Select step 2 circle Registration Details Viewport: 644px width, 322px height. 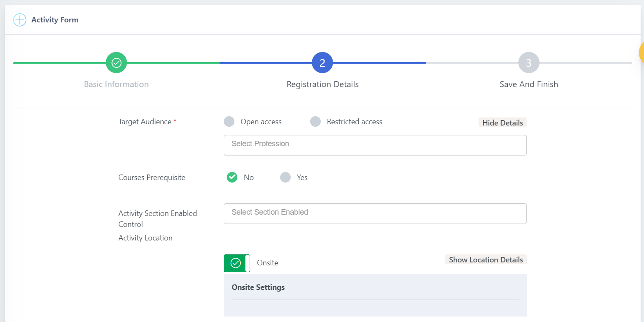pyautogui.click(x=322, y=63)
